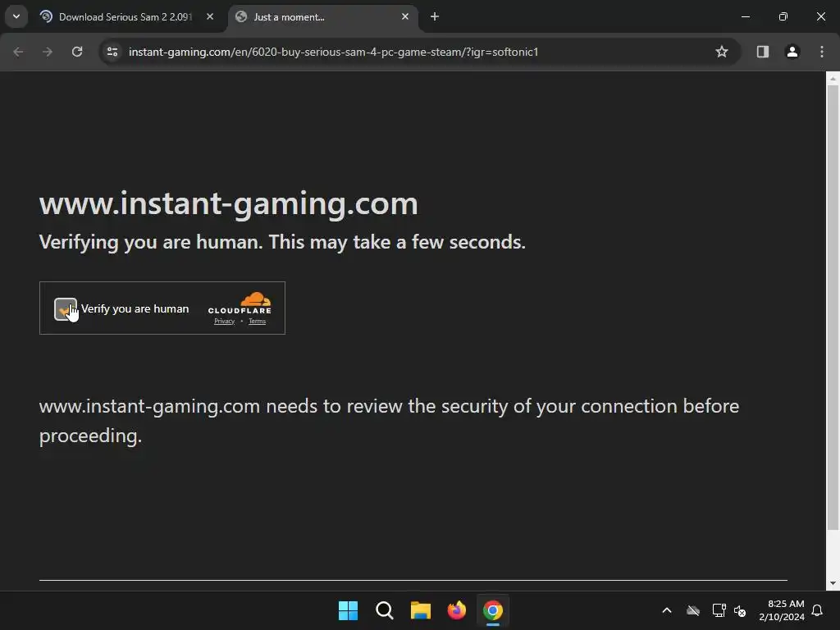Viewport: 840px width, 630px height.
Task: Go back to previous page
Action: 18,52
